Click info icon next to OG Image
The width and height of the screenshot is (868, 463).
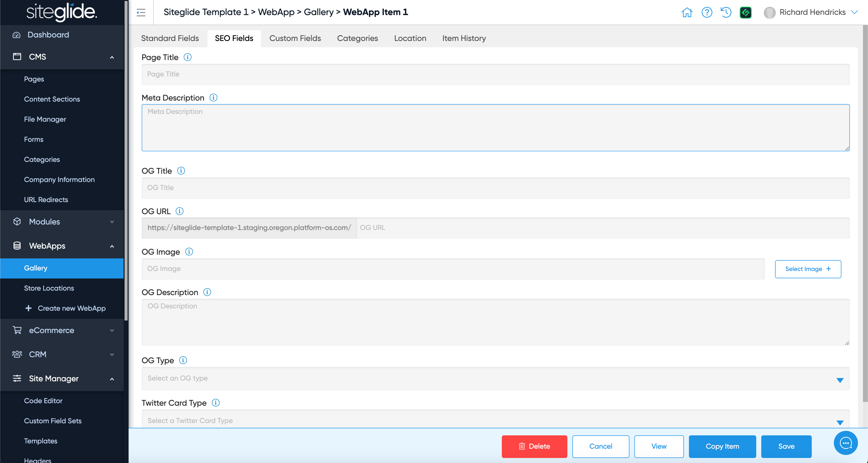coord(189,252)
